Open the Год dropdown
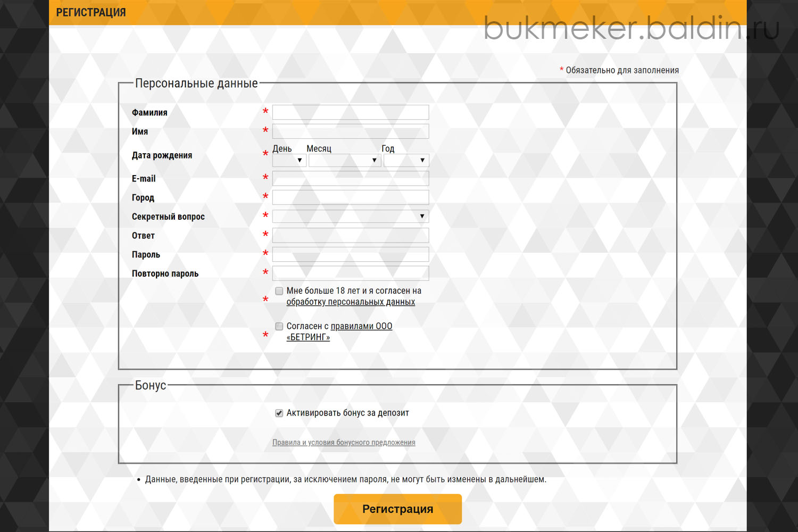798x532 pixels. point(406,160)
